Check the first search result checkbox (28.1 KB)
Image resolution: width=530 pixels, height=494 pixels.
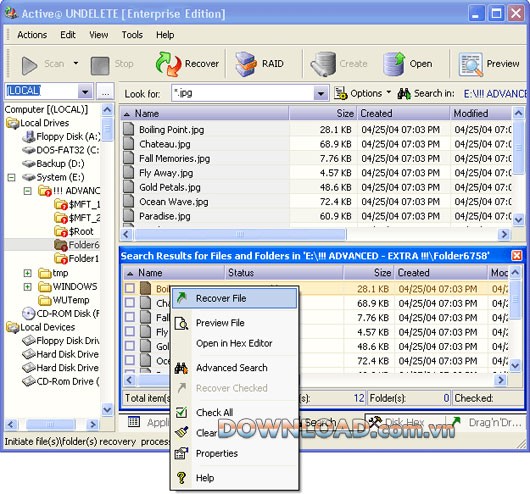tap(129, 288)
